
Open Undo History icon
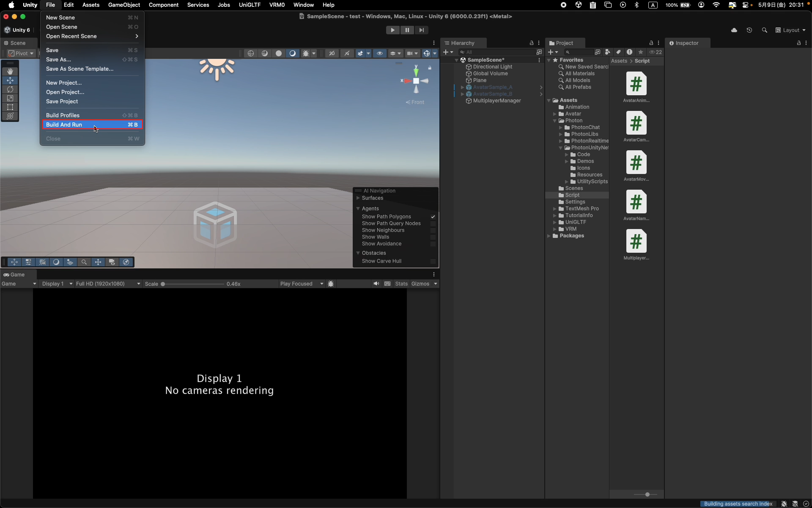click(749, 30)
